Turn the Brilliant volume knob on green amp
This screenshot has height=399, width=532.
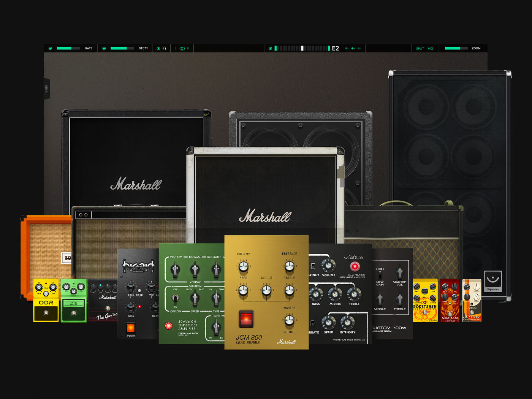click(216, 270)
